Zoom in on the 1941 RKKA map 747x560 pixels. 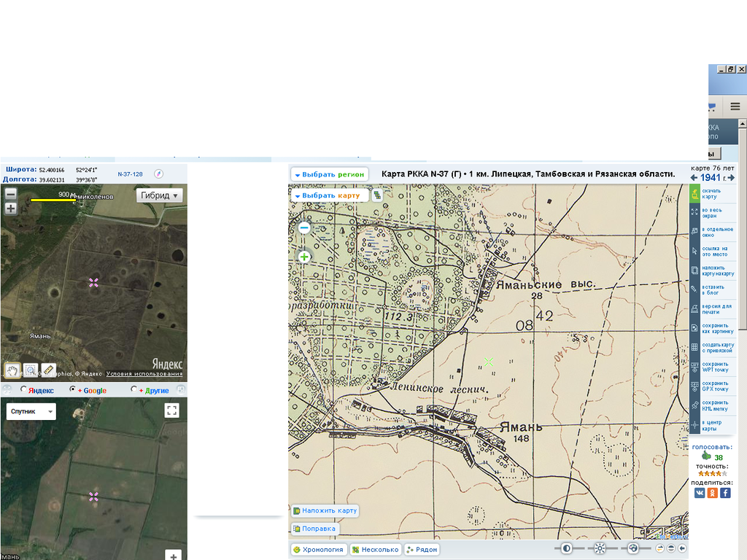tap(304, 257)
